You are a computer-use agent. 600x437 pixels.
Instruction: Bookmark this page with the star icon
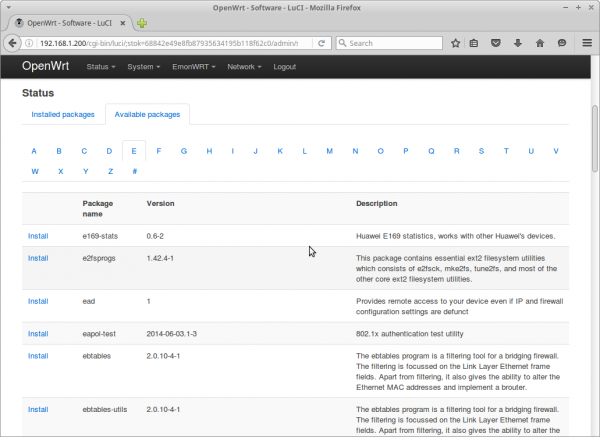tap(455, 43)
